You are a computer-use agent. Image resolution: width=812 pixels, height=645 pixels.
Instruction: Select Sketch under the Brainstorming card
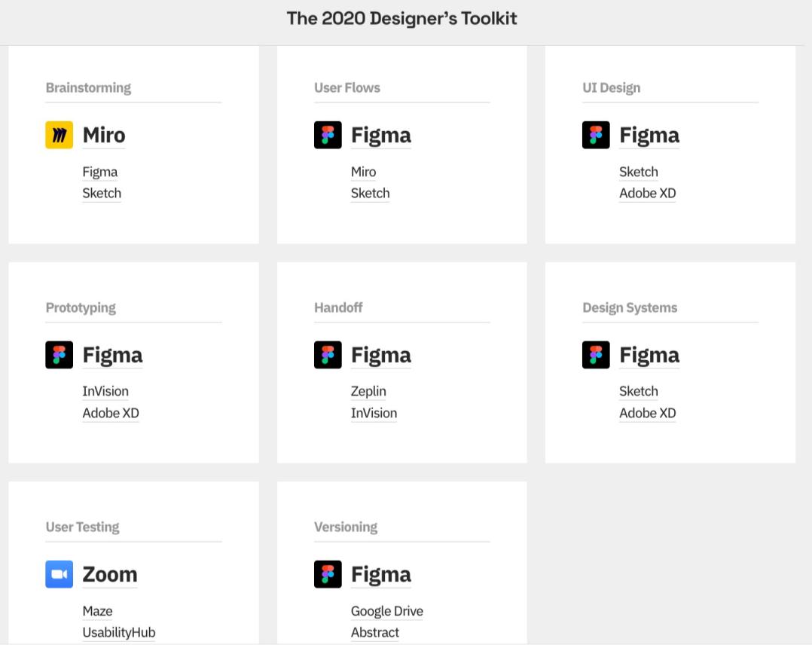(x=102, y=193)
